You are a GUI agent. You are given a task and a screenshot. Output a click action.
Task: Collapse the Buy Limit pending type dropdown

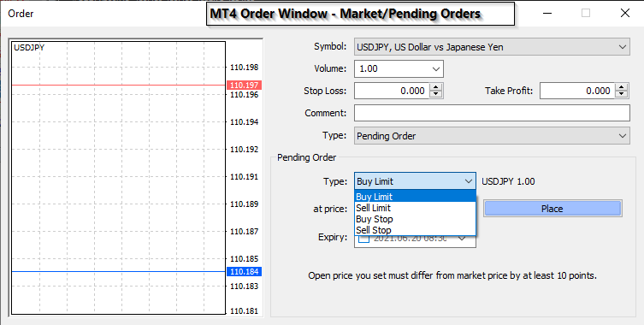pos(469,181)
